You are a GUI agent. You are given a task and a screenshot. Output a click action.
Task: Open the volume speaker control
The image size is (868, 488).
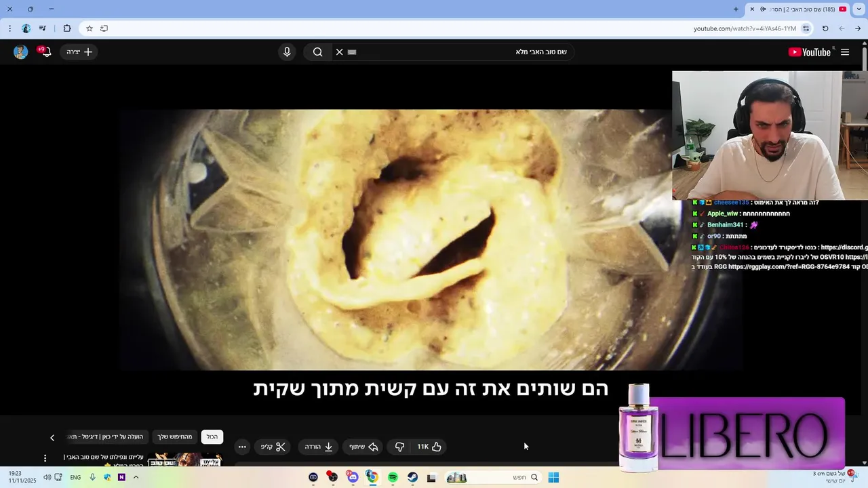(47, 477)
